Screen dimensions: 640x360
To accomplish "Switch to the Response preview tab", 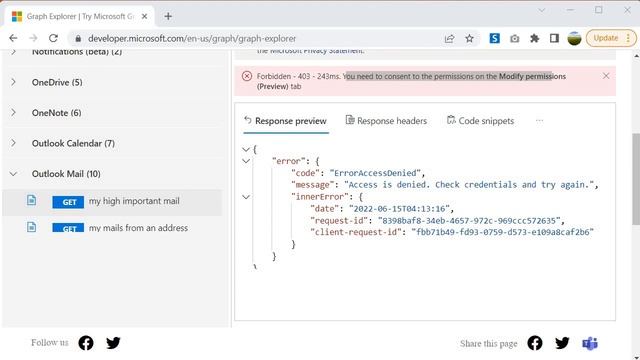I will tap(286, 121).
